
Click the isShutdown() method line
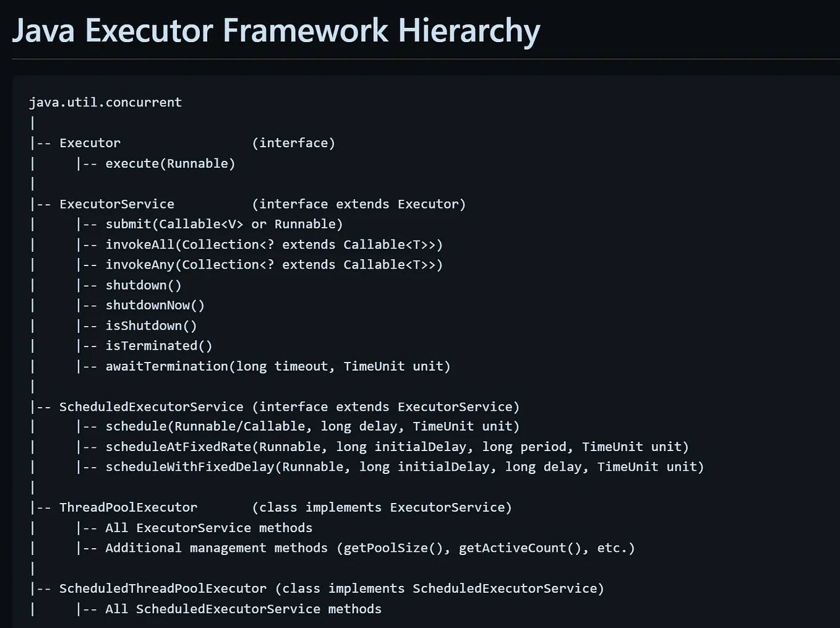click(151, 325)
